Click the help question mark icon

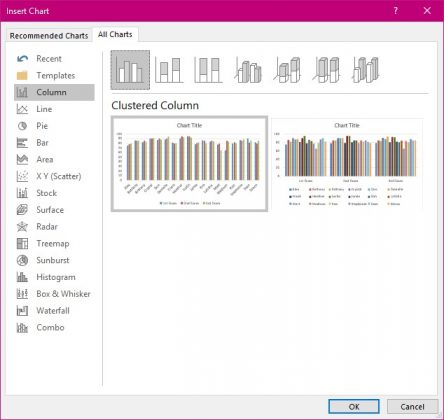tap(396, 11)
